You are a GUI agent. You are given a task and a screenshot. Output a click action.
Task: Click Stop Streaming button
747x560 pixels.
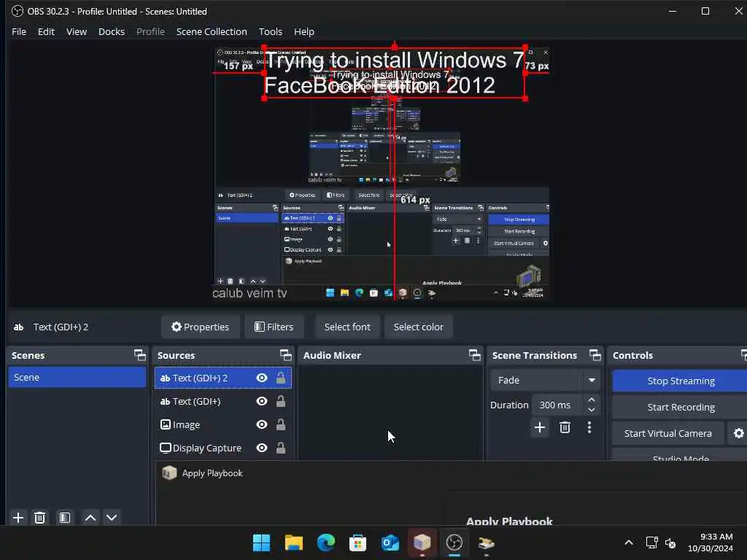[681, 381]
